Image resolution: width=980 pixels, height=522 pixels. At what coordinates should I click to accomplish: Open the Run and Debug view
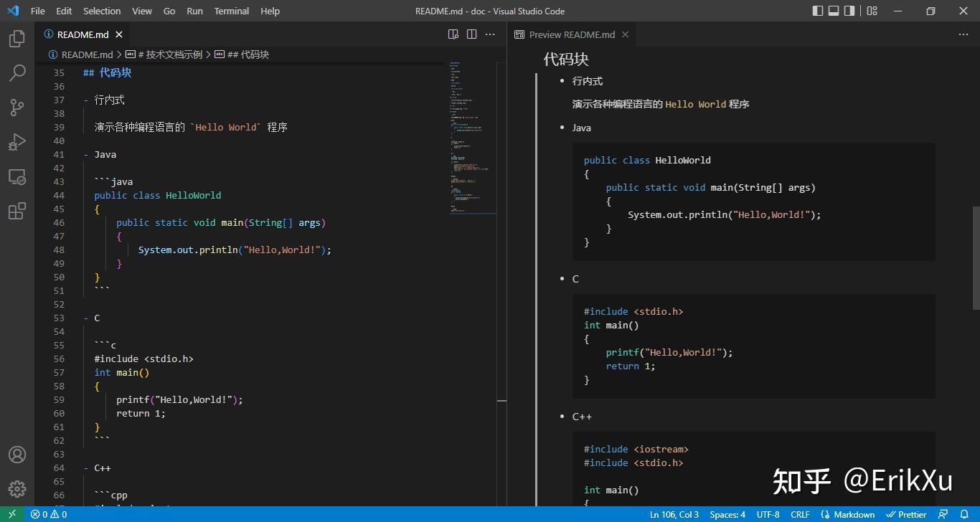point(17,142)
